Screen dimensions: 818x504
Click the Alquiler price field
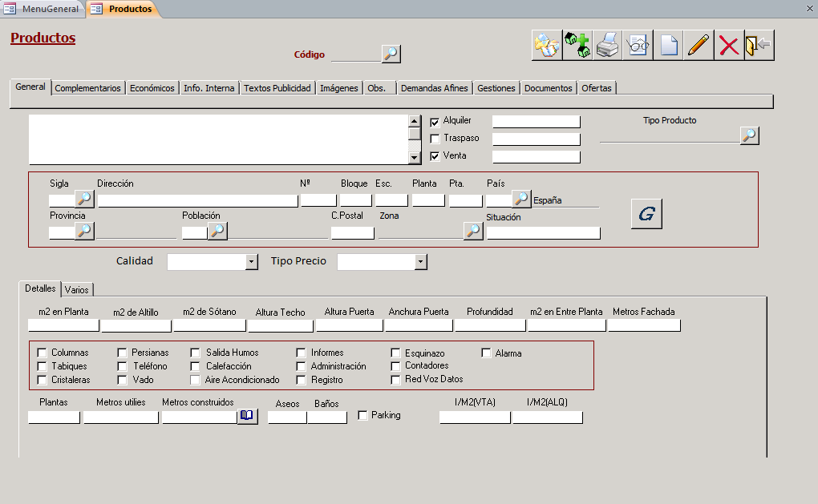tap(537, 122)
